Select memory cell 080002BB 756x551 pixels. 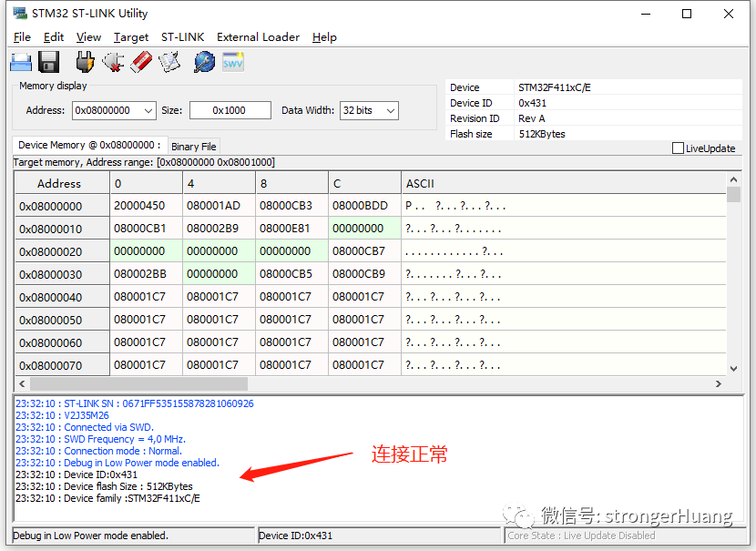pyautogui.click(x=146, y=274)
